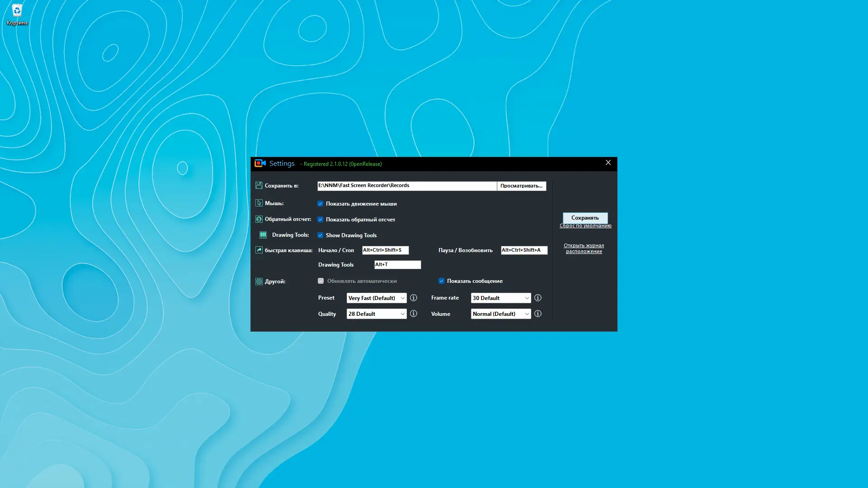The width and height of the screenshot is (868, 488).
Task: Click the info icon next to Preset
Action: [414, 298]
